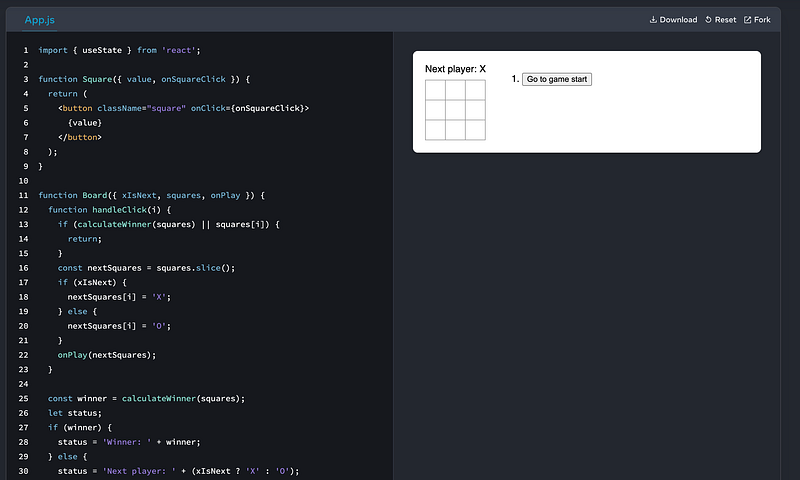Click the Fork icon to open sandbox
The width and height of the screenshot is (800, 480).
(x=748, y=20)
